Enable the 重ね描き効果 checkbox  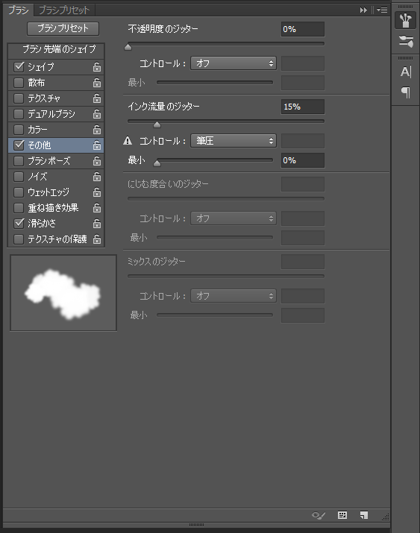pyautogui.click(x=18, y=207)
